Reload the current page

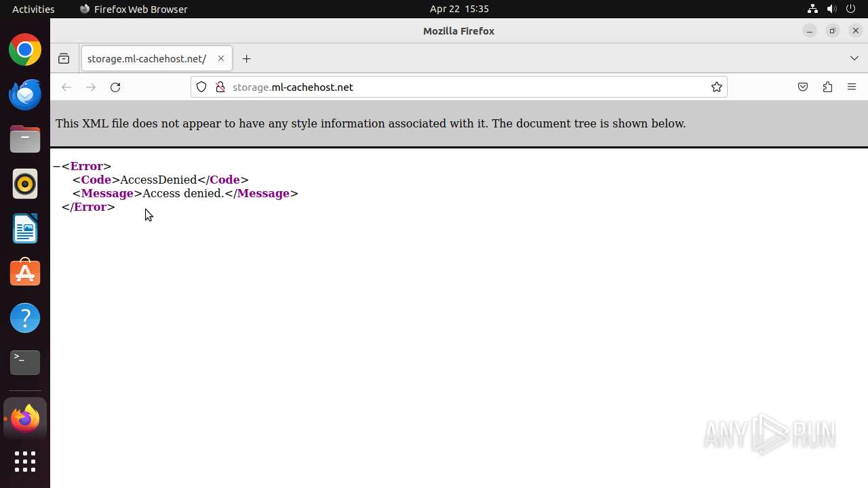[x=115, y=87]
